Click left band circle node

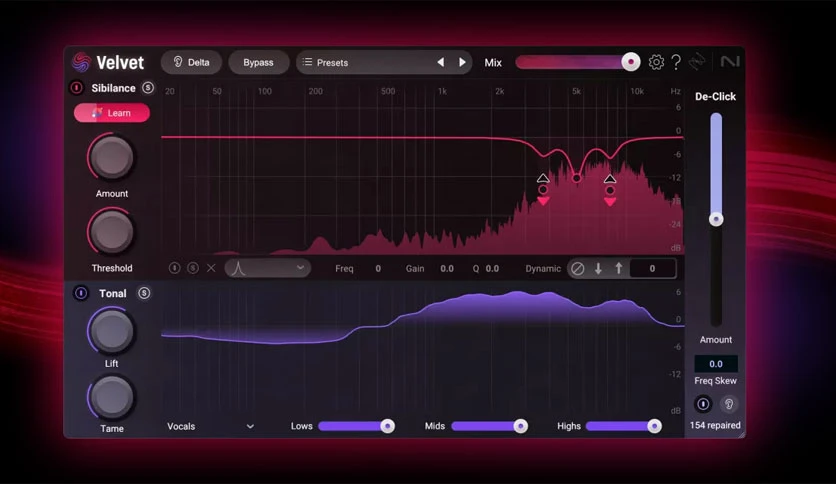543,190
